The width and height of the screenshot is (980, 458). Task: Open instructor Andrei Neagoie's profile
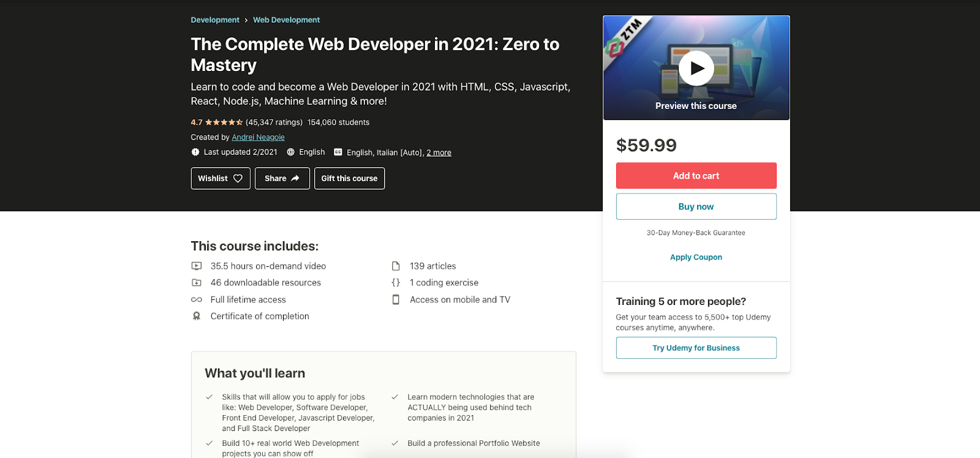(x=258, y=137)
